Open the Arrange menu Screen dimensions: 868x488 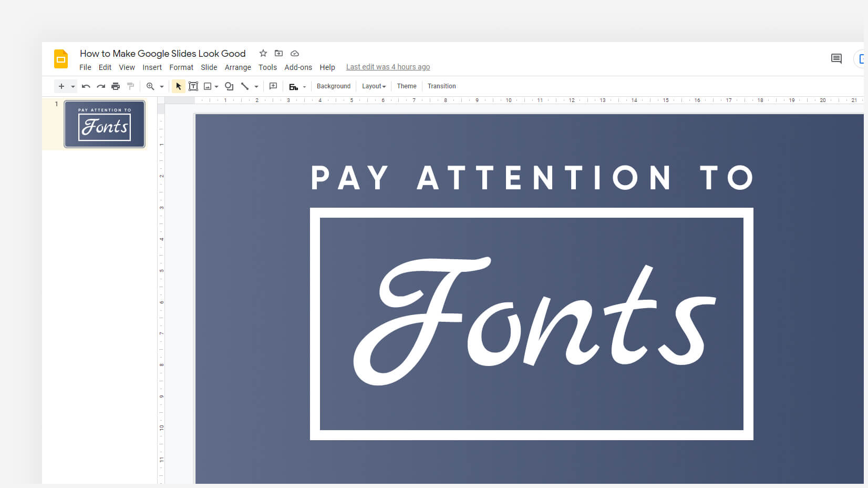[x=237, y=67]
